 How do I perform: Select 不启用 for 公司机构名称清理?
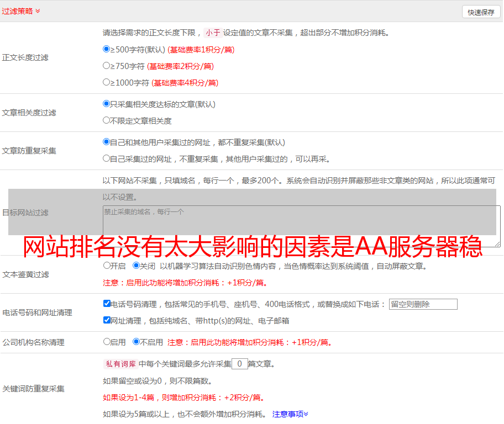(x=136, y=342)
